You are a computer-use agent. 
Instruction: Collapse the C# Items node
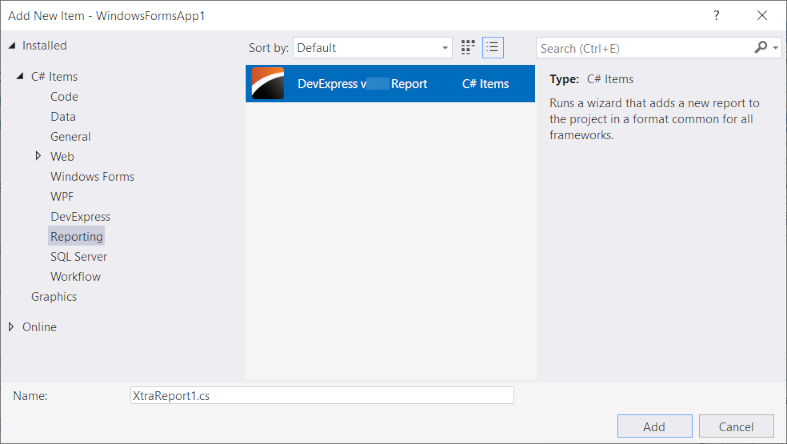(20, 76)
